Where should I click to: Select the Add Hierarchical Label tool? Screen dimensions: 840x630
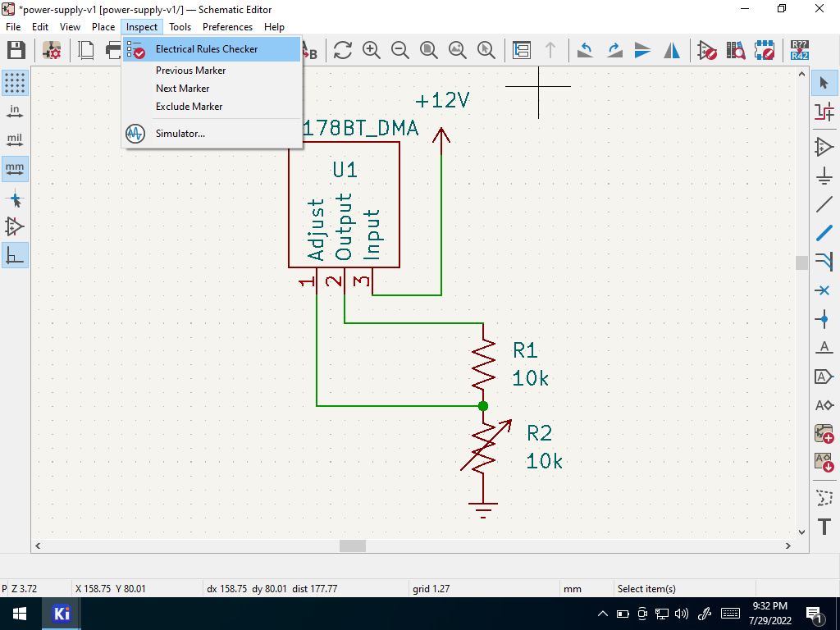point(824,405)
